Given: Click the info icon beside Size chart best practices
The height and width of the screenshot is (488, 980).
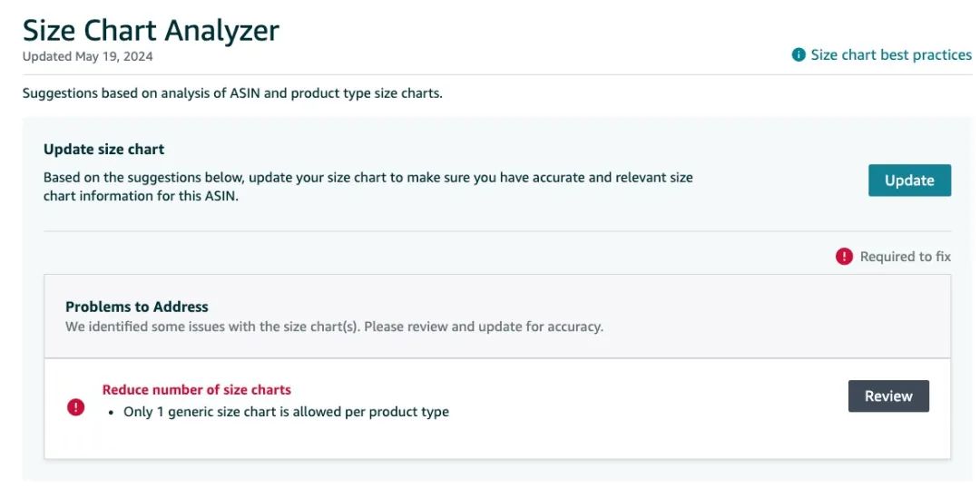Looking at the screenshot, I should [x=799, y=55].
